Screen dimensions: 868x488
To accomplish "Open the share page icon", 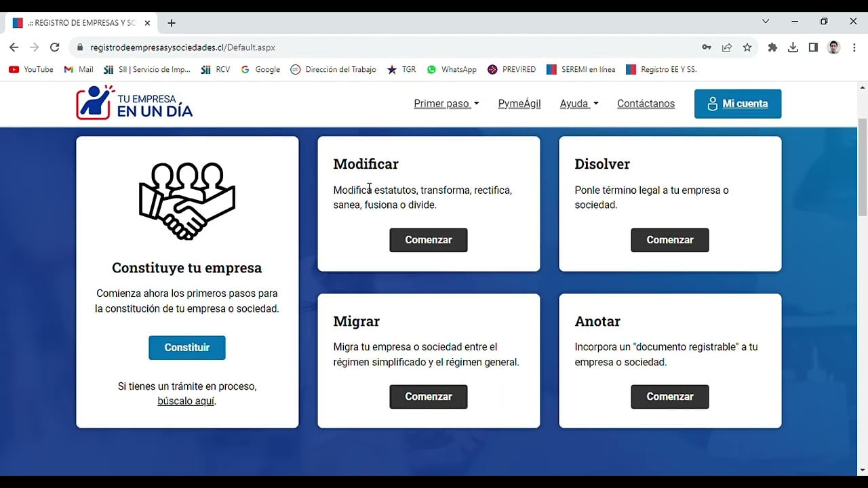I will coord(727,47).
